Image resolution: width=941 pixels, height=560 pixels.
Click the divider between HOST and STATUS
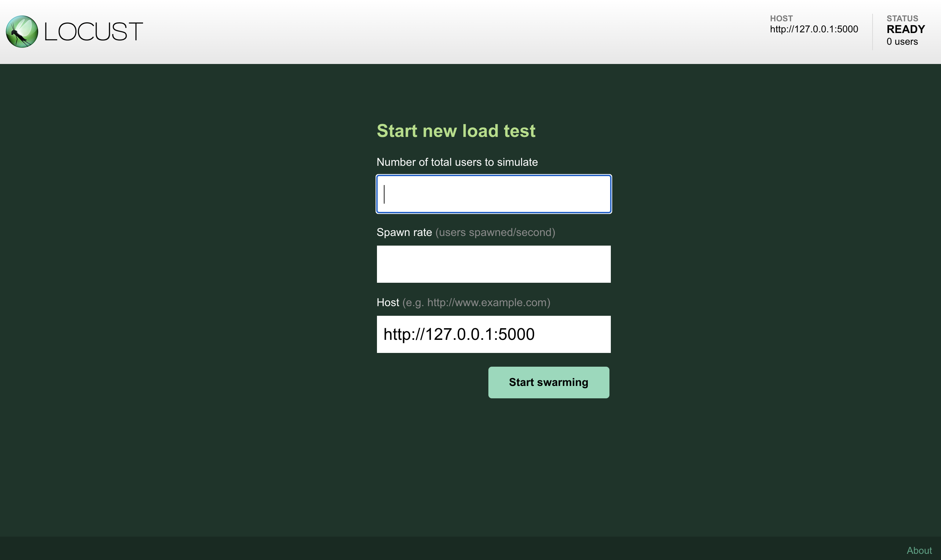point(872,32)
